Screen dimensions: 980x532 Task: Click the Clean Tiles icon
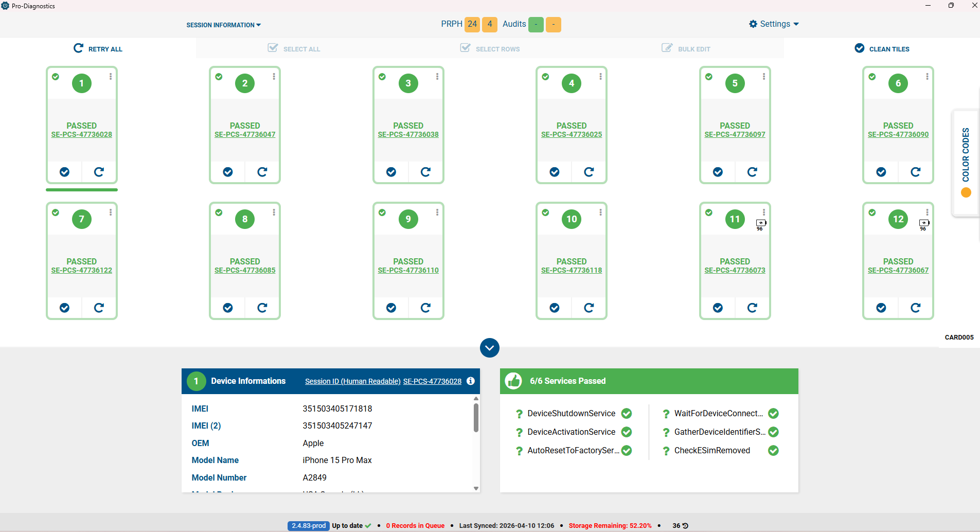860,48
